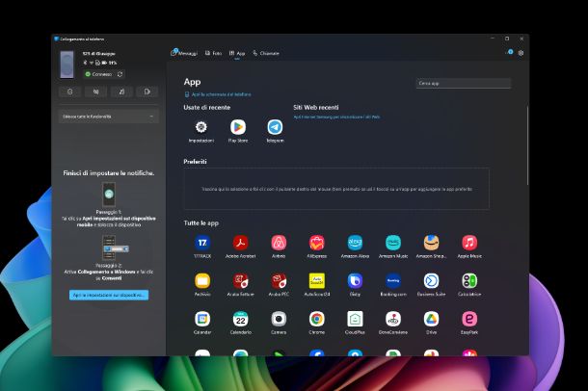Toggle phone mute button
Viewport: 588px width, 391px height.
(96, 91)
